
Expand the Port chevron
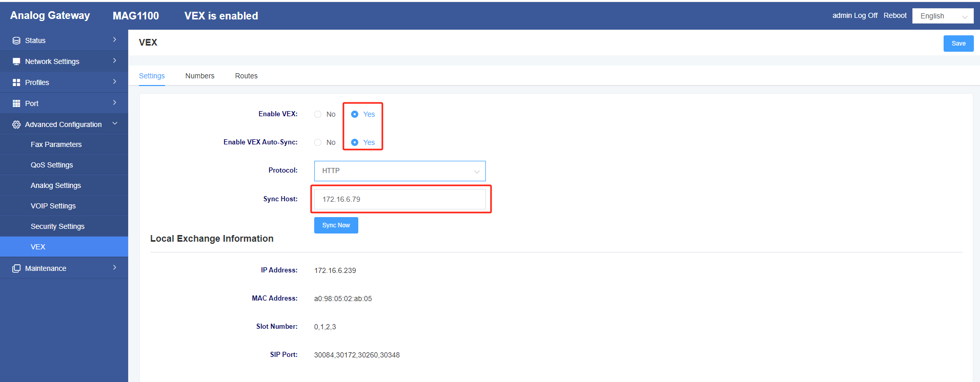114,102
